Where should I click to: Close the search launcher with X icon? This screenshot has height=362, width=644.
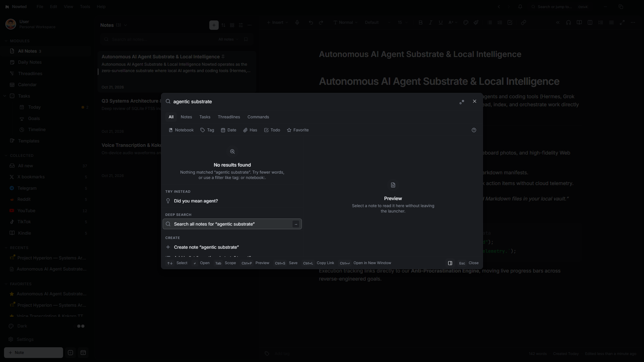(474, 101)
